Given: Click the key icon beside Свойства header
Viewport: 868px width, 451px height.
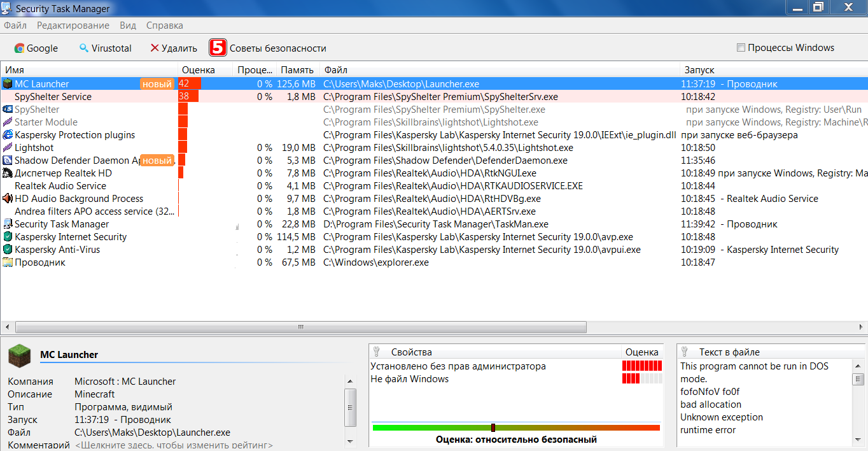Looking at the screenshot, I should tap(377, 352).
